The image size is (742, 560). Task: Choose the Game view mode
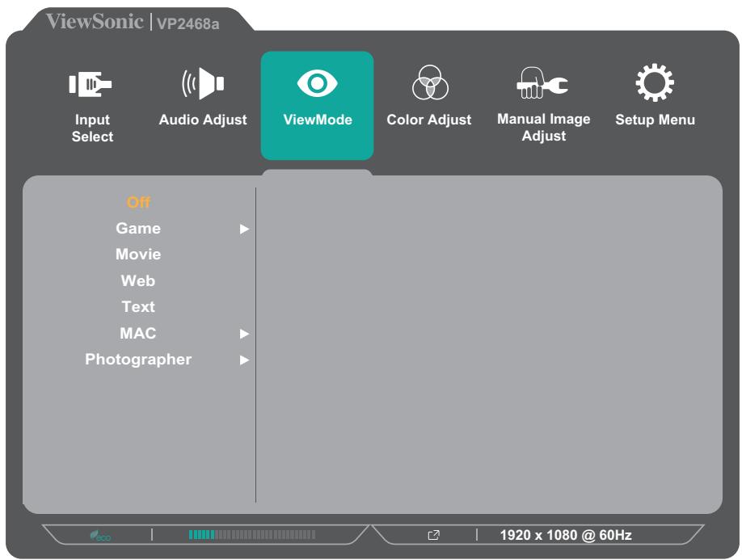138,229
